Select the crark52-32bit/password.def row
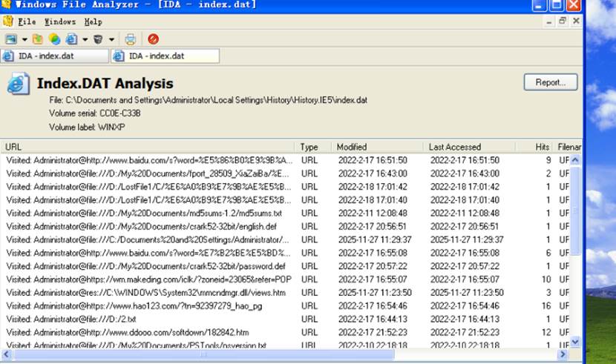This screenshot has height=364, width=616. click(285, 266)
